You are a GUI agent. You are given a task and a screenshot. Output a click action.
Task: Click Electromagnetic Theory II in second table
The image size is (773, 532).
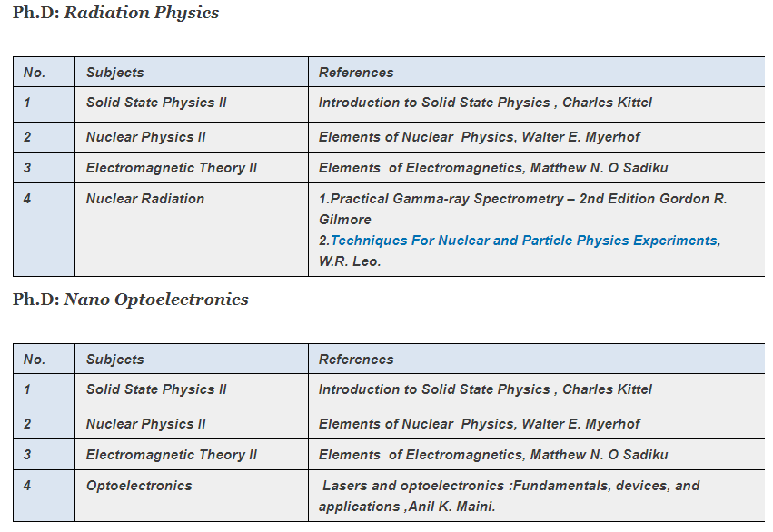[x=172, y=455]
